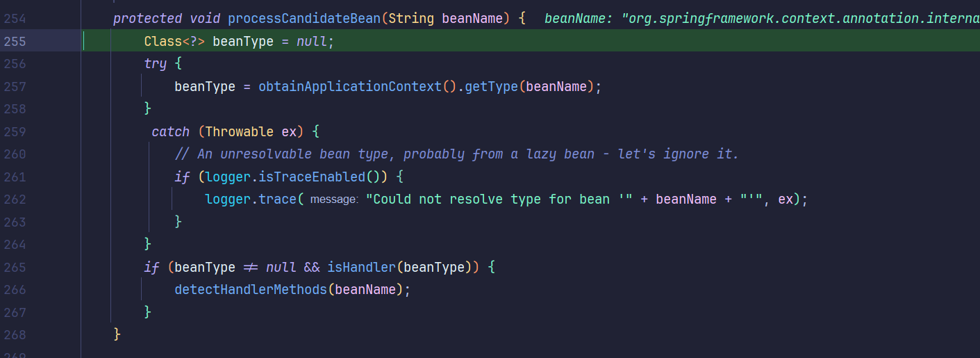Click the catch keyword

tap(170, 132)
